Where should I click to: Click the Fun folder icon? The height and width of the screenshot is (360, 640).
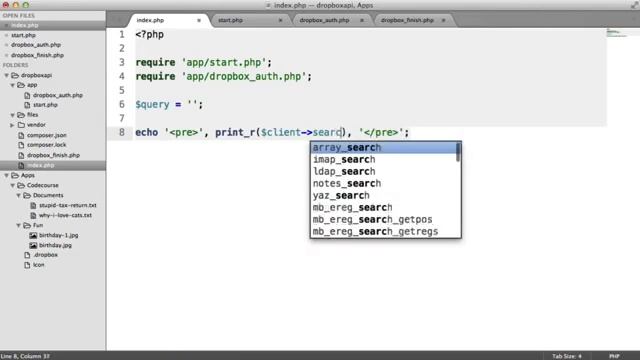click(x=27, y=225)
